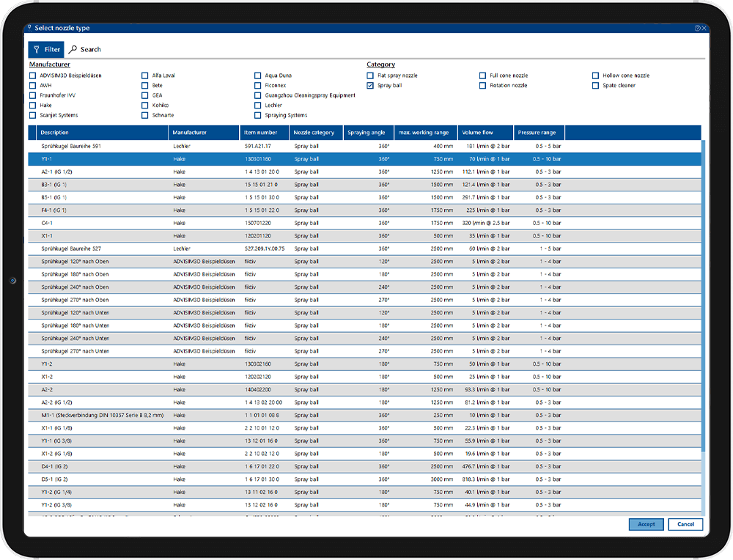Sort by the Item number column
This screenshot has width=733, height=560.
tap(264, 133)
